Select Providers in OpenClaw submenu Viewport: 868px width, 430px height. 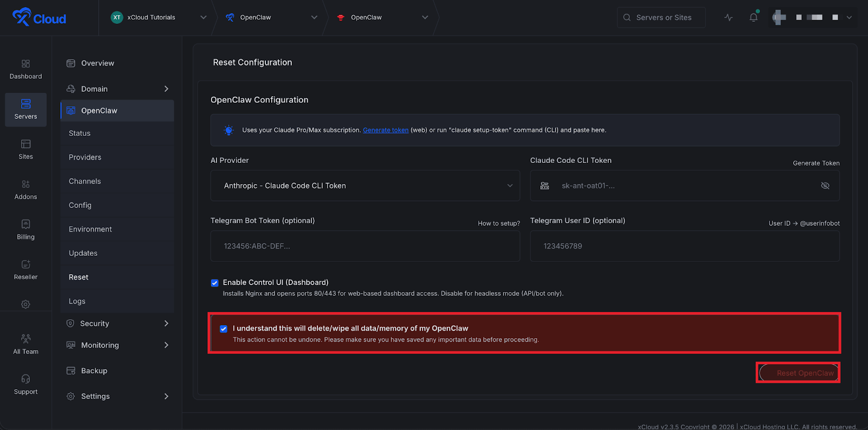coord(85,157)
